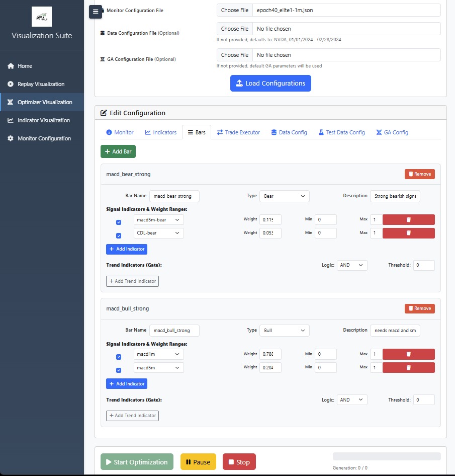Click the Replay Visualization play icon
455x476 pixels.
point(11,84)
